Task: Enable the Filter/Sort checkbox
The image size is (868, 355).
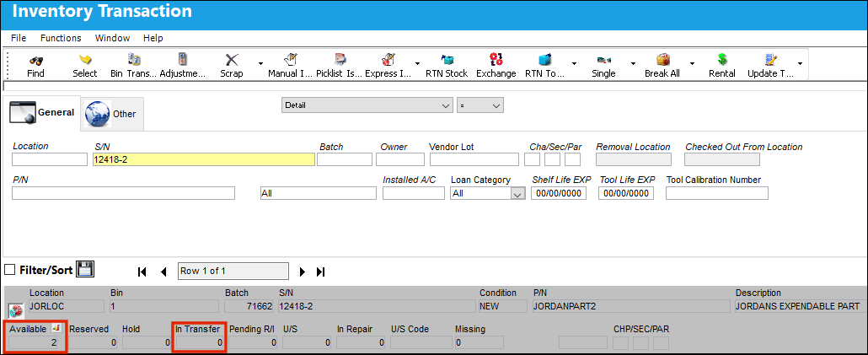Action: (x=9, y=270)
